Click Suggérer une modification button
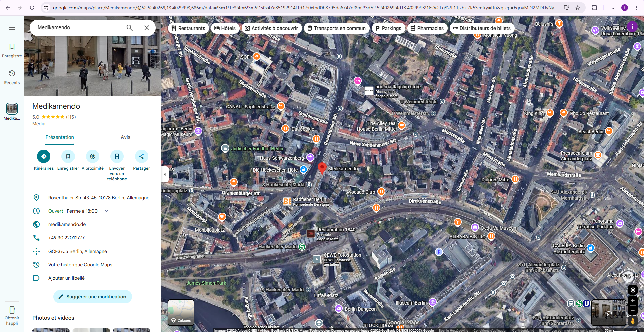The height and width of the screenshot is (332, 644). 93,297
